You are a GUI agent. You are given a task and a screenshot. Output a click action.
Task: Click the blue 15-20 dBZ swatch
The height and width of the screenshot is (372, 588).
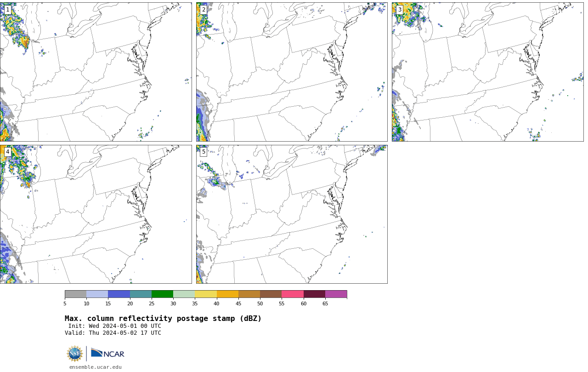pos(119,294)
